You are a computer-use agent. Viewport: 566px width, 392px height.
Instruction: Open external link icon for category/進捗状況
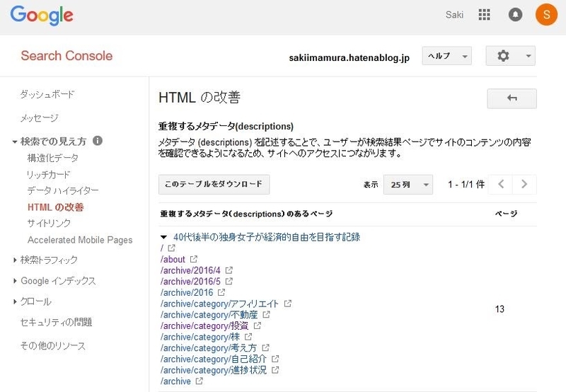click(x=275, y=370)
